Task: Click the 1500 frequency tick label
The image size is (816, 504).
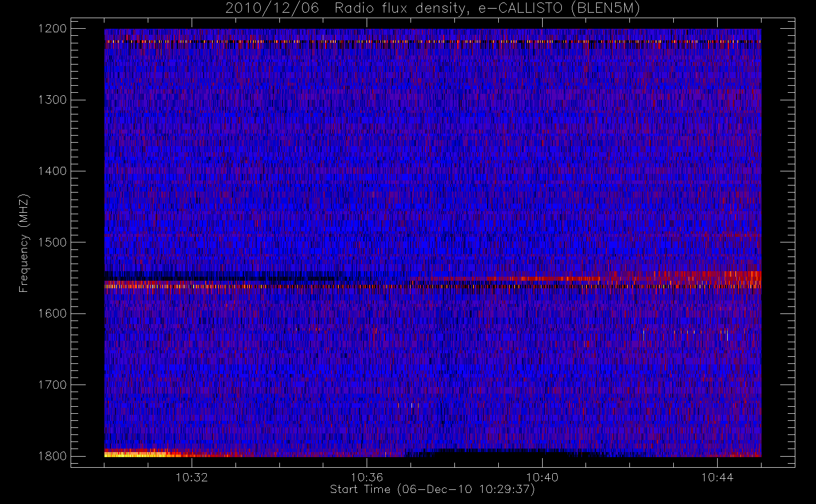Action: pyautogui.click(x=52, y=242)
